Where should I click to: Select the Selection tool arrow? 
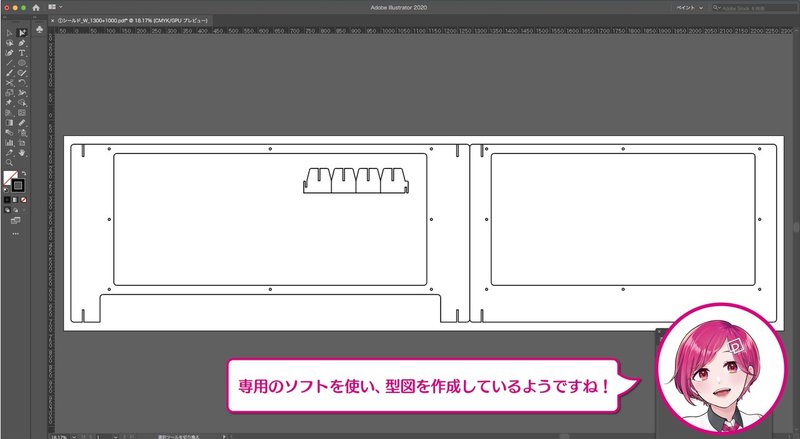pos(9,33)
